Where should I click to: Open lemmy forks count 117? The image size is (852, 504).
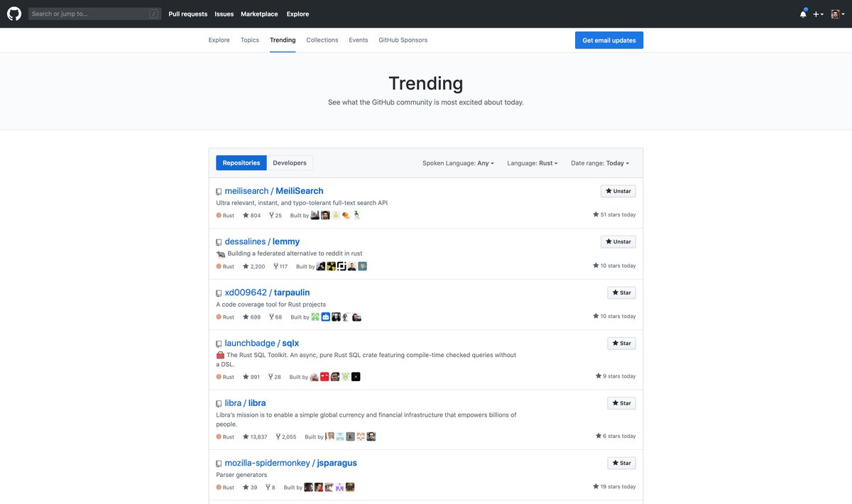pyautogui.click(x=280, y=266)
